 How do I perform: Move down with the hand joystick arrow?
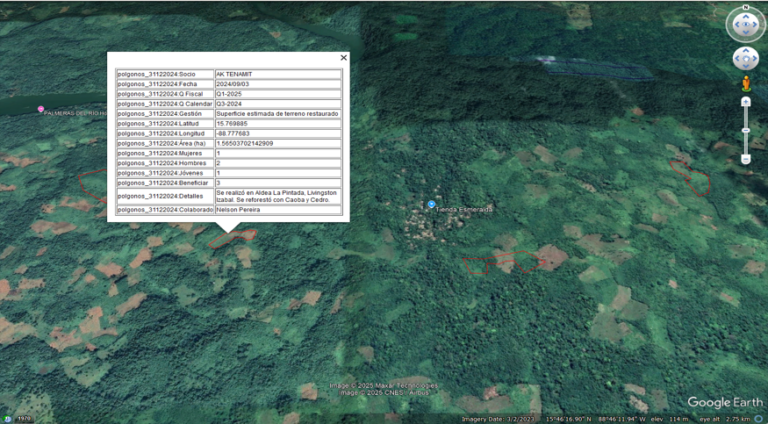click(746, 67)
